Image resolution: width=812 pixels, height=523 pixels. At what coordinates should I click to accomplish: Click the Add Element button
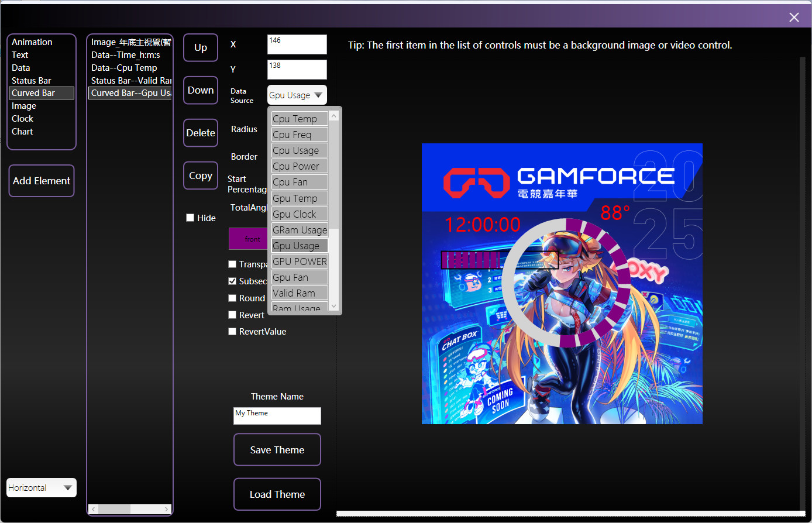pyautogui.click(x=42, y=181)
